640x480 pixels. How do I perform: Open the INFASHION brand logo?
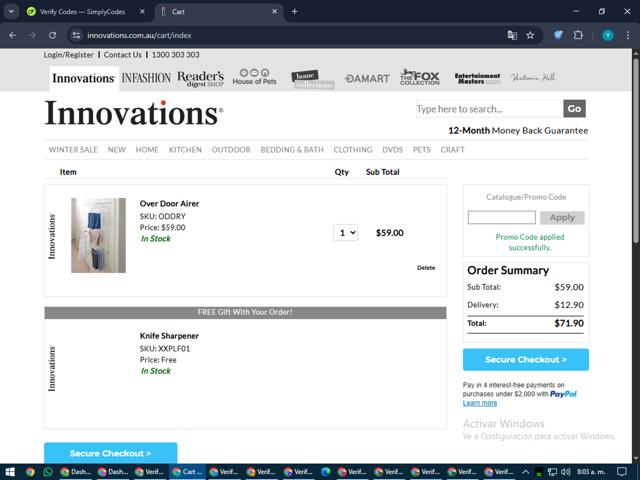point(146,78)
